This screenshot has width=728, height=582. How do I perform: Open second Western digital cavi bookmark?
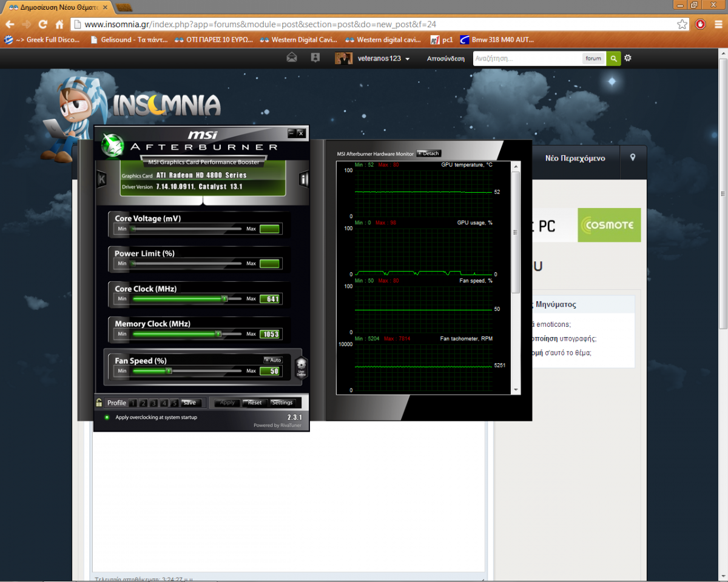click(x=384, y=40)
